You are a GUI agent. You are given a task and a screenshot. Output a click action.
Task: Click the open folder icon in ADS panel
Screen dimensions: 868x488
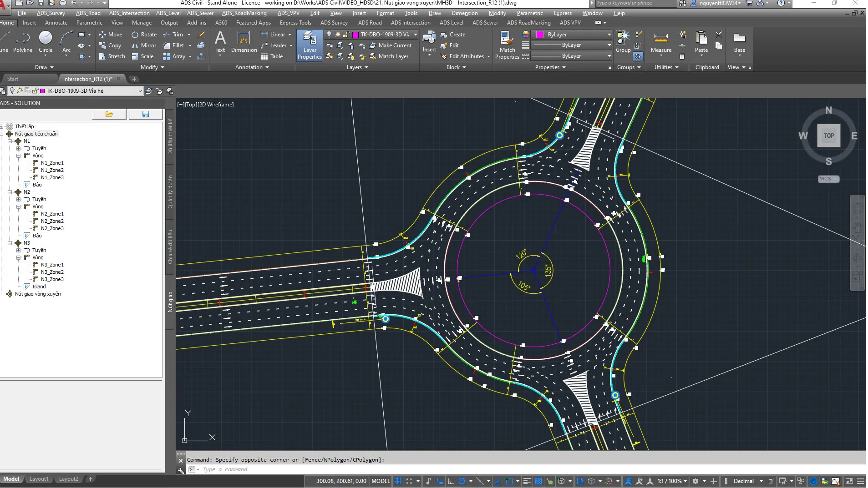click(x=109, y=114)
